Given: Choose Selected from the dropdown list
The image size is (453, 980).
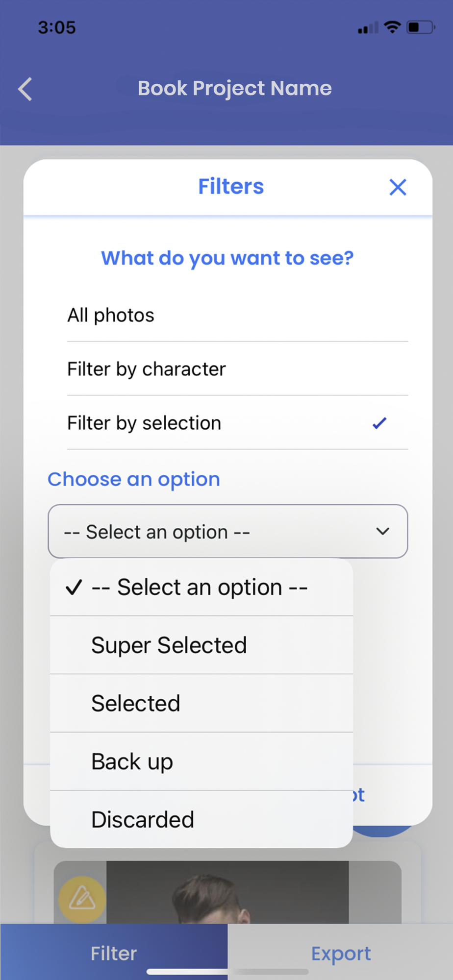Looking at the screenshot, I should (136, 704).
